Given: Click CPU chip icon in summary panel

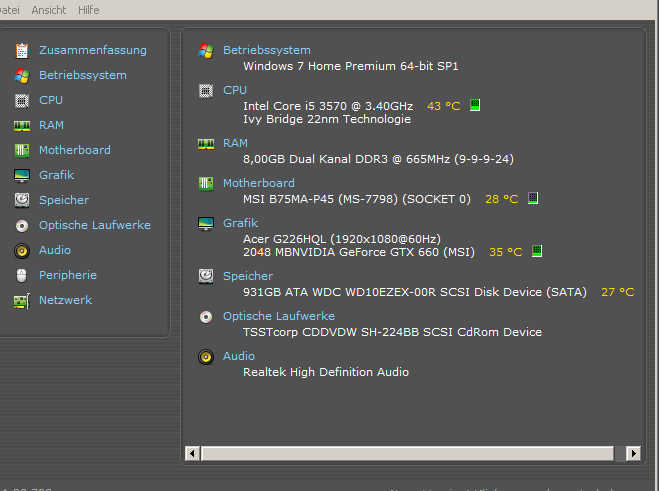Looking at the screenshot, I should pyautogui.click(x=206, y=91).
